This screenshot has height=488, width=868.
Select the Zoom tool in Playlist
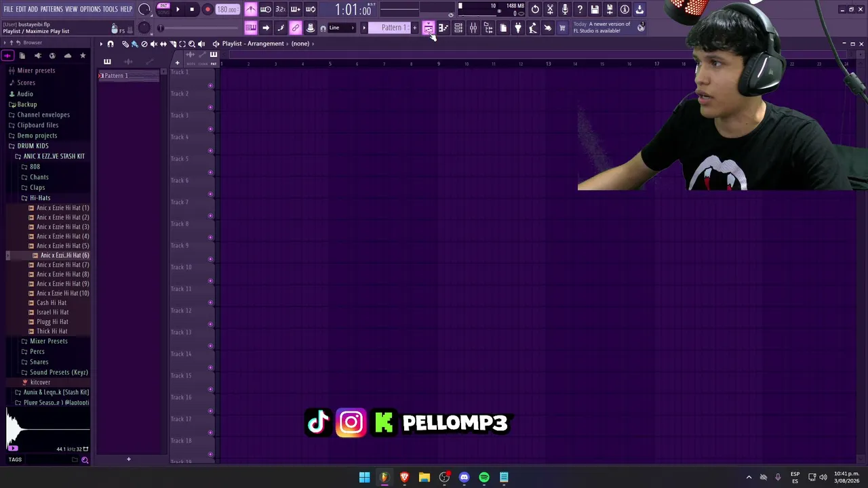192,44
